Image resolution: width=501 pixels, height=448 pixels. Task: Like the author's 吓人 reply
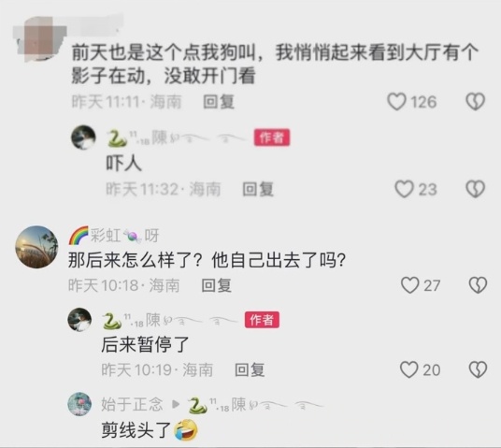coord(404,189)
